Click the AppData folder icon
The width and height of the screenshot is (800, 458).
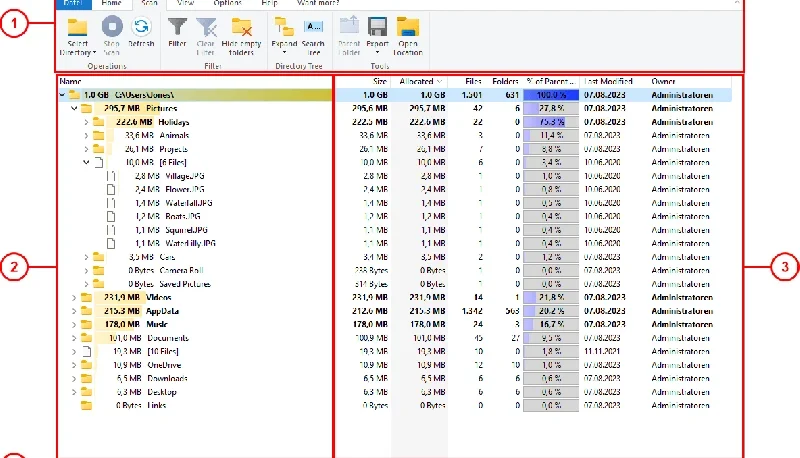click(86, 311)
